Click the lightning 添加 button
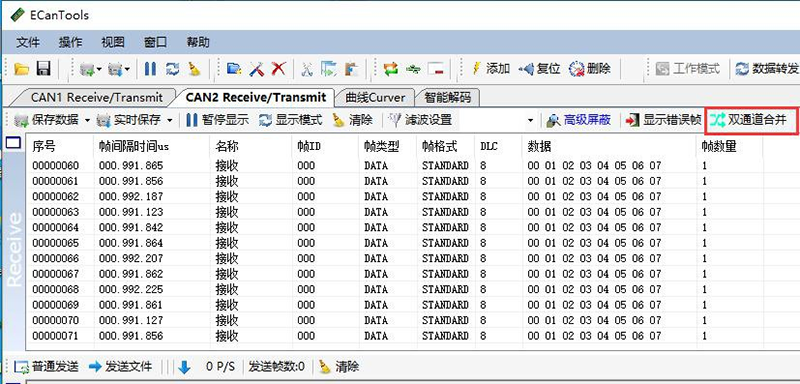 pyautogui.click(x=491, y=68)
